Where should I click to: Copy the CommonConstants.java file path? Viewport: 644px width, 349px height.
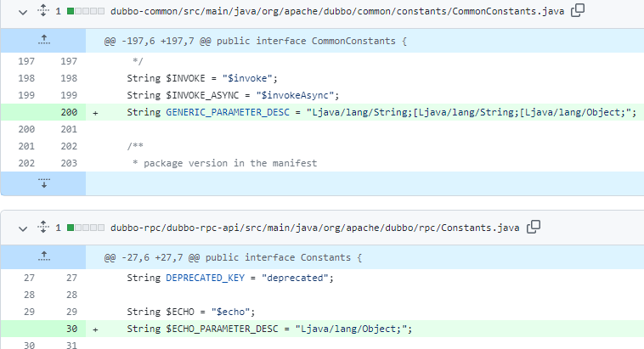pos(578,10)
